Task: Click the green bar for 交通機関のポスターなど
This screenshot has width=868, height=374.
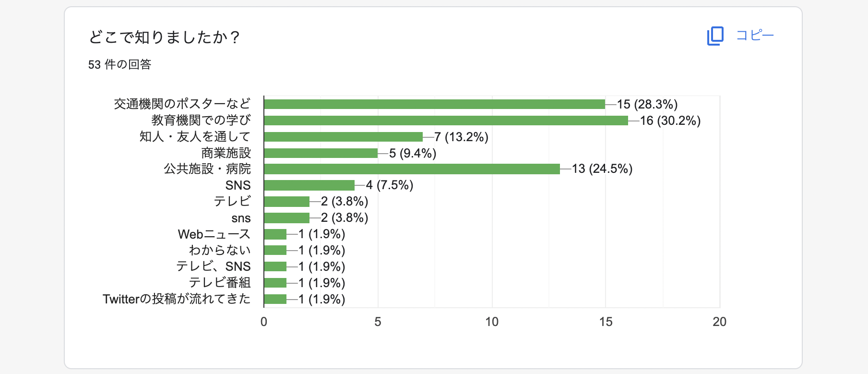Action: pos(434,104)
